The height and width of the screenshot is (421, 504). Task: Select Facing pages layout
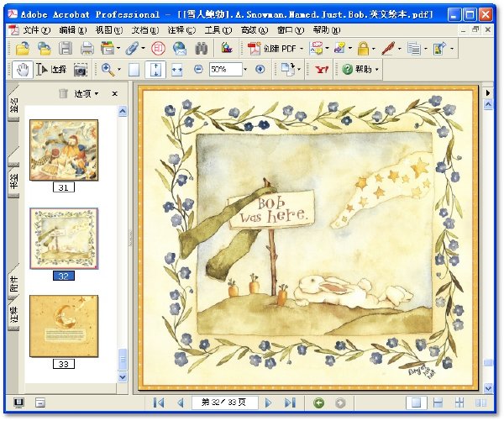click(480, 403)
